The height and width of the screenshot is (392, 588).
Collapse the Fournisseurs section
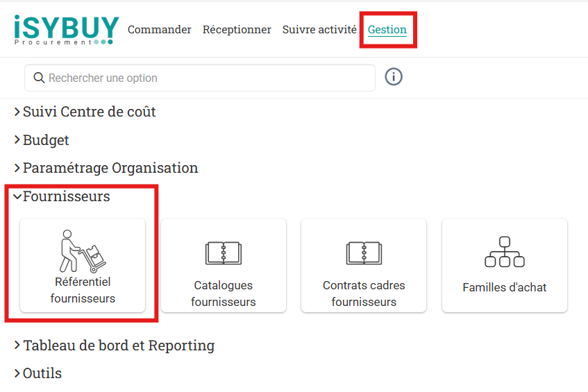pos(66,196)
